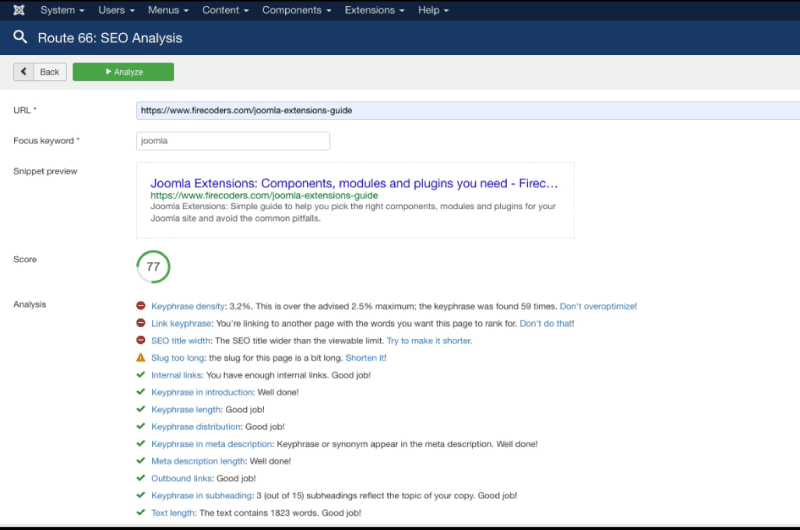
Task: Click green snippet URL firecoders.com/joomla-extensions-guide
Action: coord(264,195)
